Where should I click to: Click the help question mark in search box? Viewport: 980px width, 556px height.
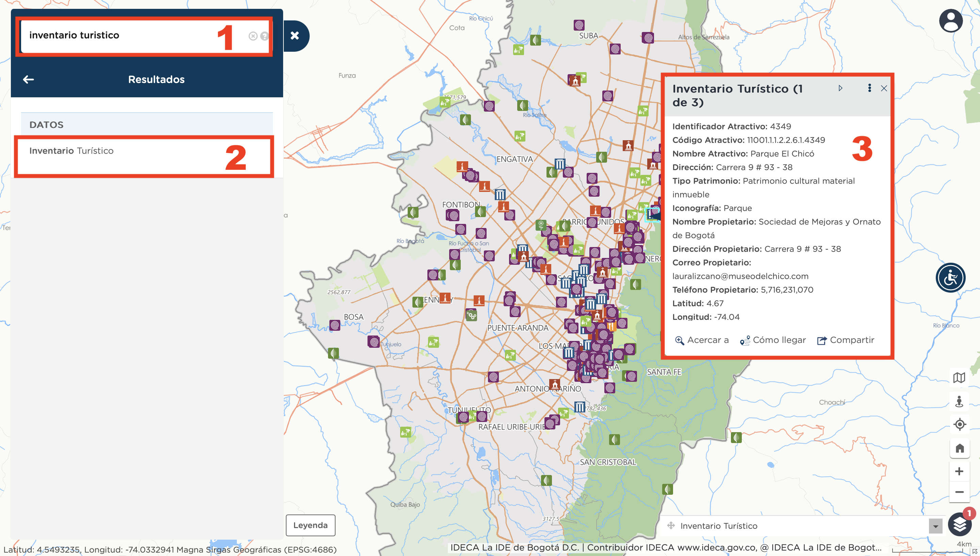tap(264, 36)
